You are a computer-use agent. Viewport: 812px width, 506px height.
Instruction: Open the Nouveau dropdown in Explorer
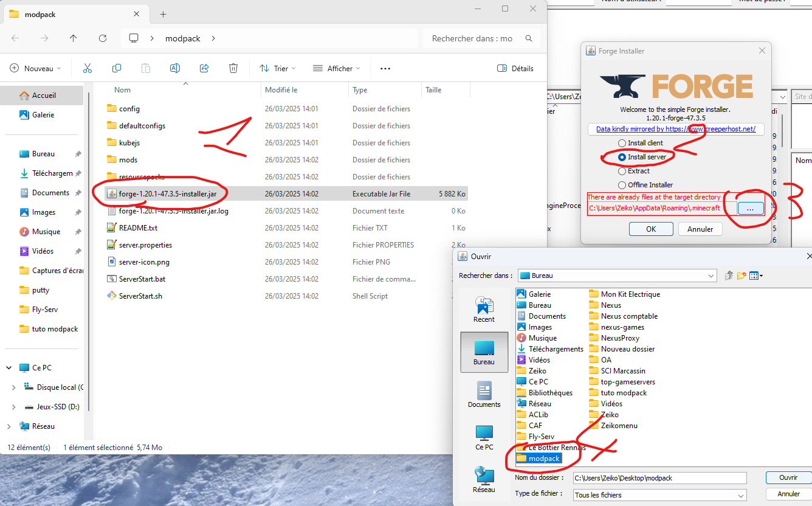(36, 69)
